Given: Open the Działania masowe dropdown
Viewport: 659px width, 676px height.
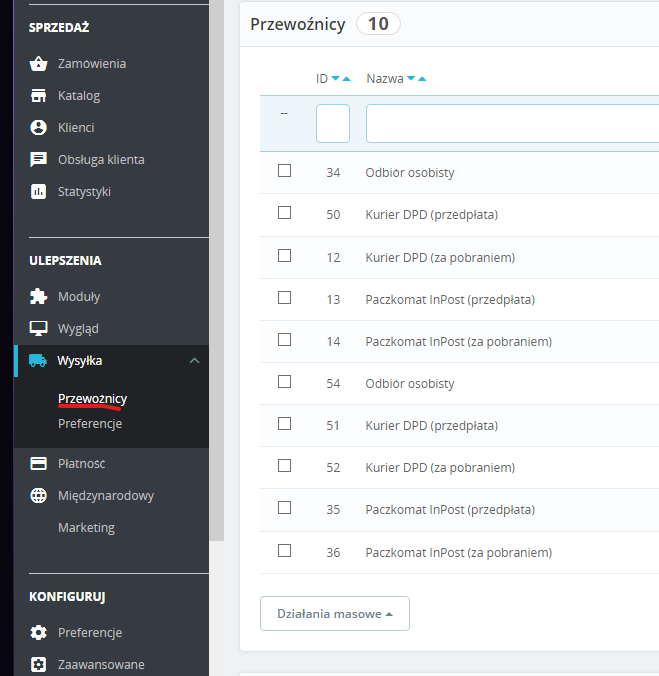Looking at the screenshot, I should (334, 614).
